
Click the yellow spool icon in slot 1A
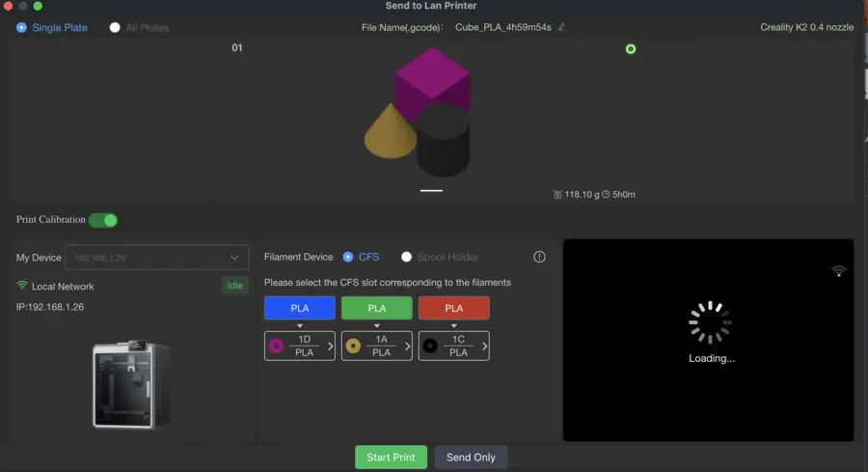click(353, 347)
